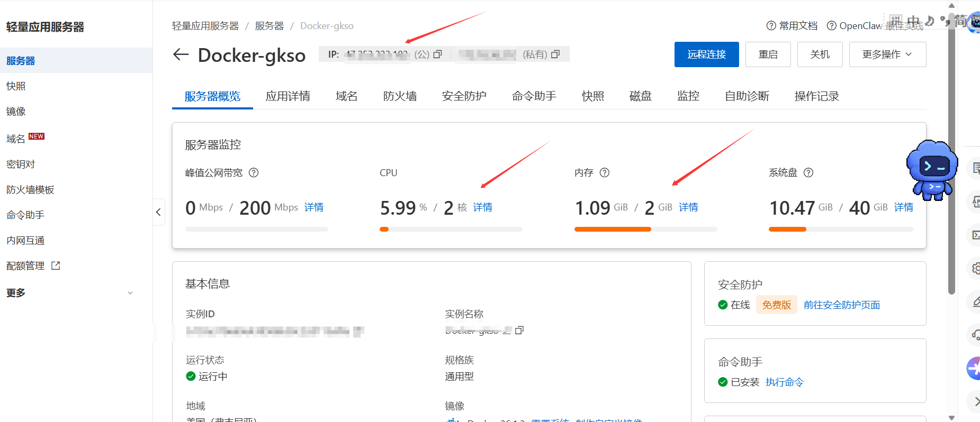980x422 pixels.
Task: Click the page vertical scrollbar
Action: point(951,153)
